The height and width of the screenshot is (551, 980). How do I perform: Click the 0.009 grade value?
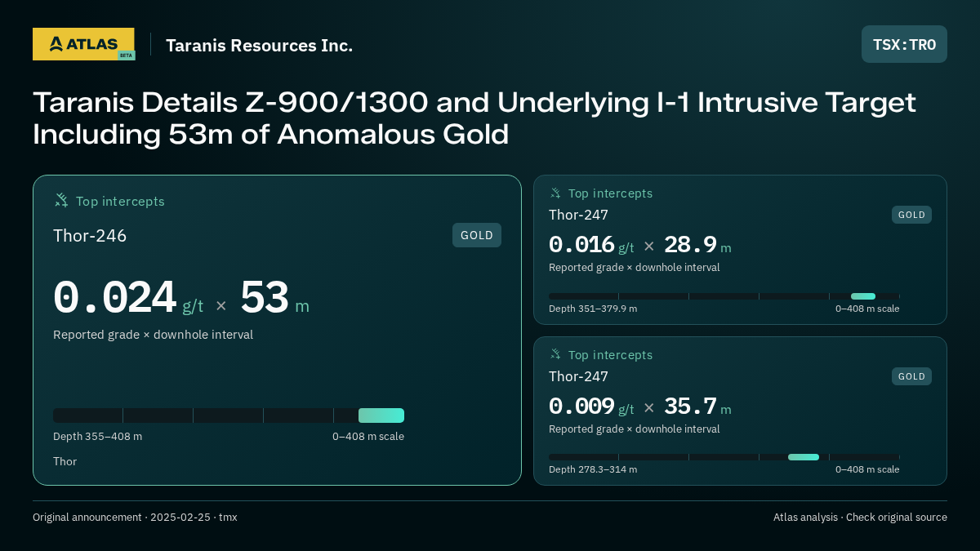[x=581, y=407]
